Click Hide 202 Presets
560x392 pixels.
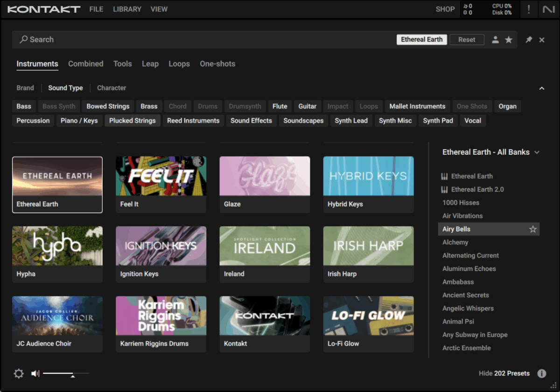point(504,373)
